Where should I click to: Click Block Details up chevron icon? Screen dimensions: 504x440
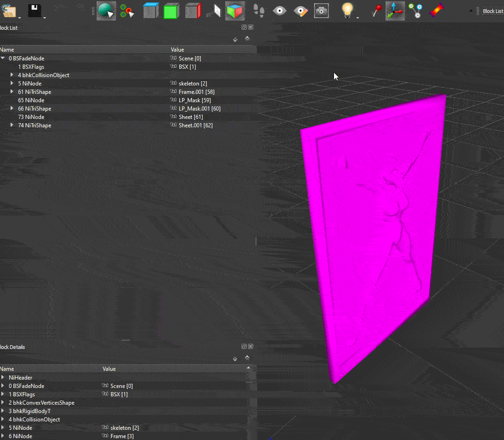pos(247,357)
